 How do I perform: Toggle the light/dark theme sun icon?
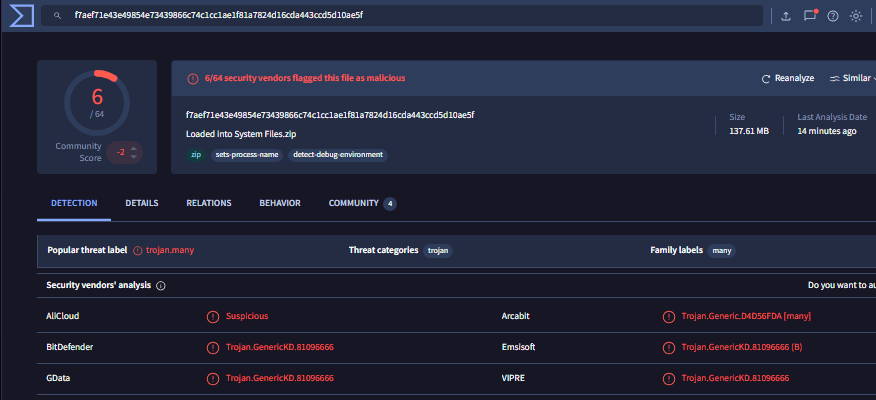click(856, 16)
